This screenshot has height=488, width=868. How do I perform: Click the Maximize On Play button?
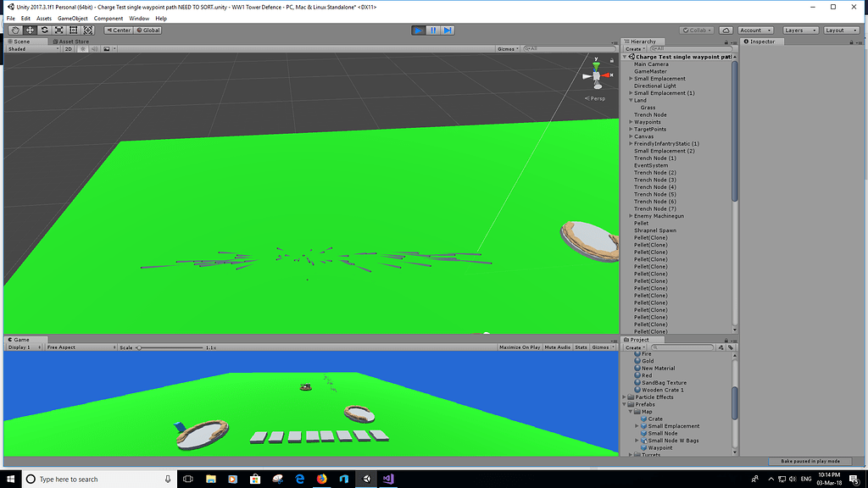point(518,346)
